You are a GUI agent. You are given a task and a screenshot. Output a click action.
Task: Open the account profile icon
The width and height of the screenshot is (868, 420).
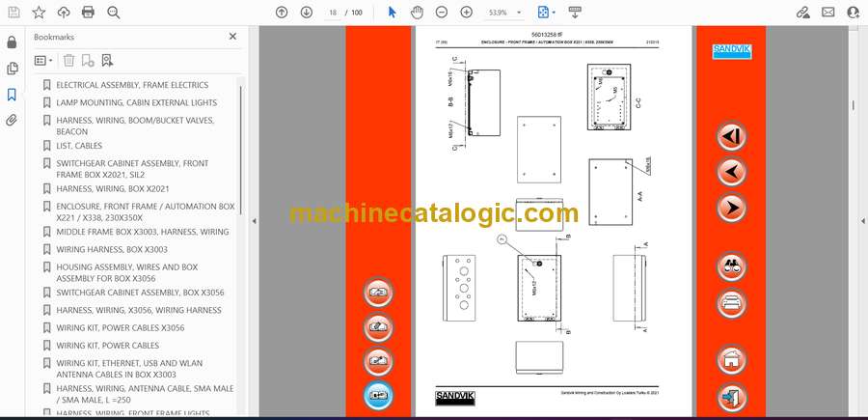(x=854, y=13)
